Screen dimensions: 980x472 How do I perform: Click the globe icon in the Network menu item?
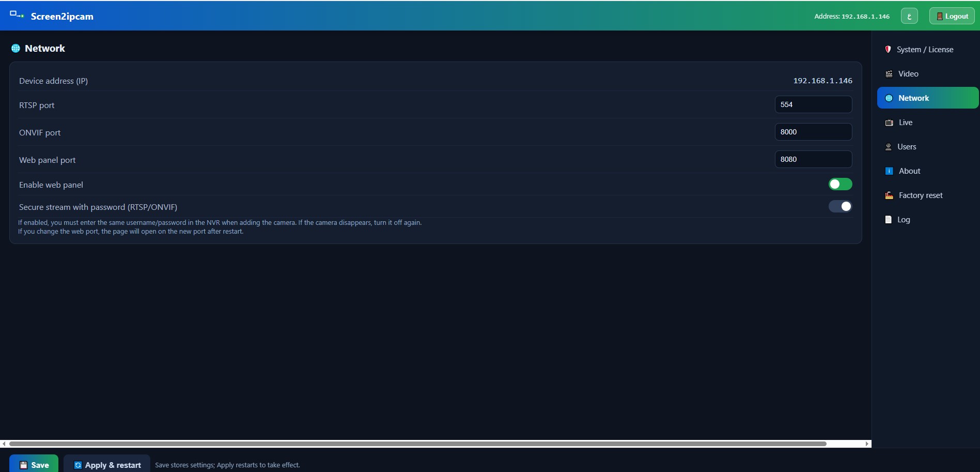click(889, 98)
